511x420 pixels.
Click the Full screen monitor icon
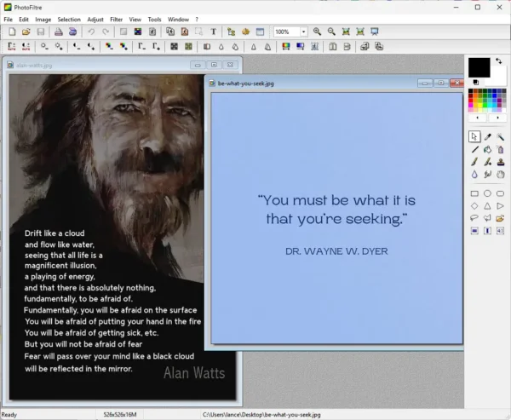375,32
